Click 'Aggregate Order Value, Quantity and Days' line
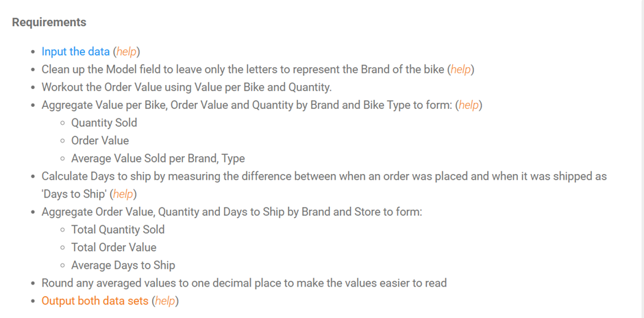The width and height of the screenshot is (644, 318). pyautogui.click(x=232, y=212)
